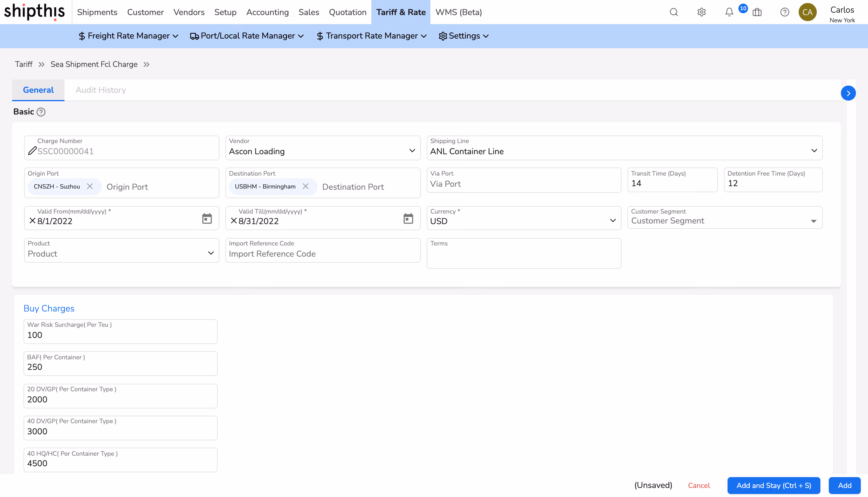The width and height of the screenshot is (868, 497).
Task: Remove the USBHM - Birmingham destination chip
Action: pyautogui.click(x=306, y=186)
